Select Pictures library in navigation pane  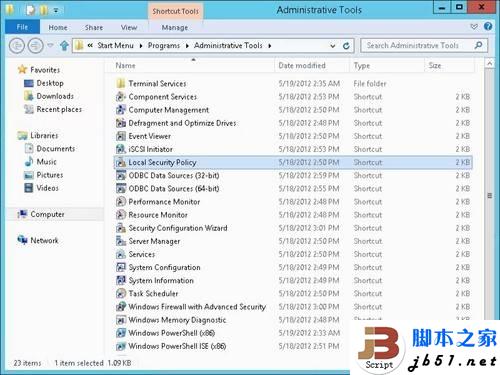pos(50,175)
